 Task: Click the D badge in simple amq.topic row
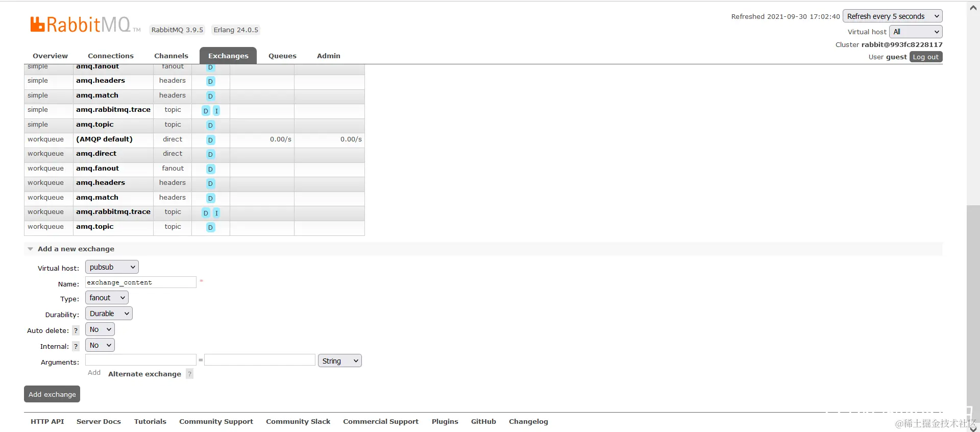210,125
